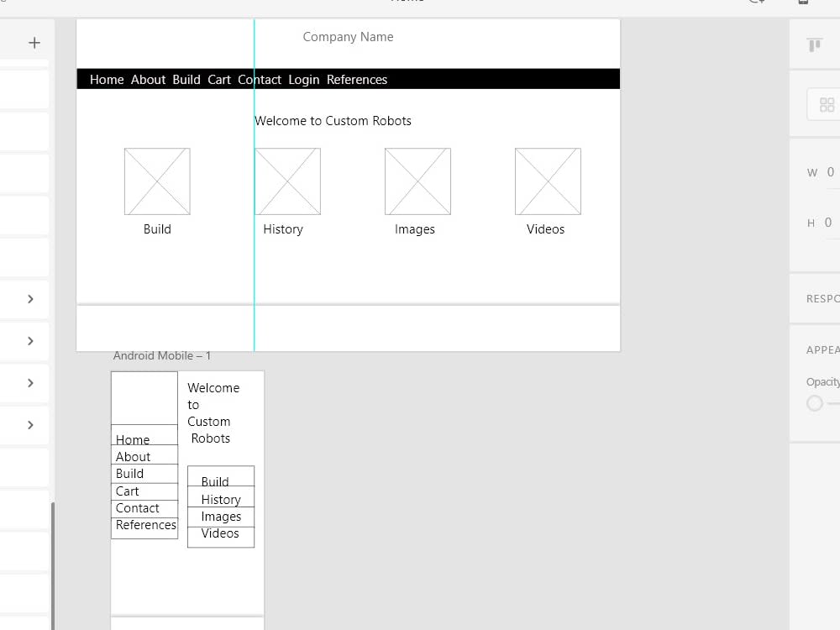The height and width of the screenshot is (630, 840).
Task: Click Contact in the black navigation bar
Action: click(x=260, y=80)
